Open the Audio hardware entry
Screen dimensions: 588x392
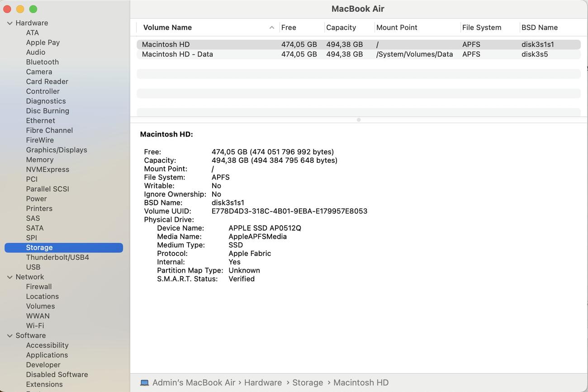pos(36,52)
